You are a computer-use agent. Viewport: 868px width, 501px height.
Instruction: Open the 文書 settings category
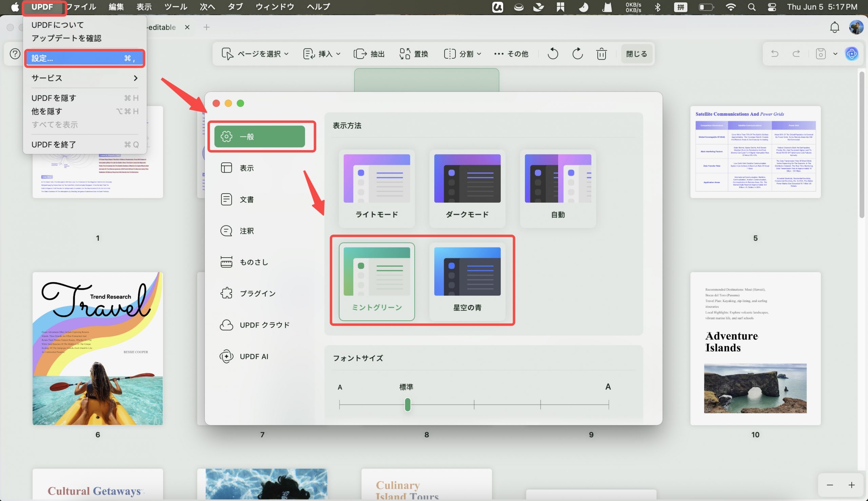coord(259,199)
